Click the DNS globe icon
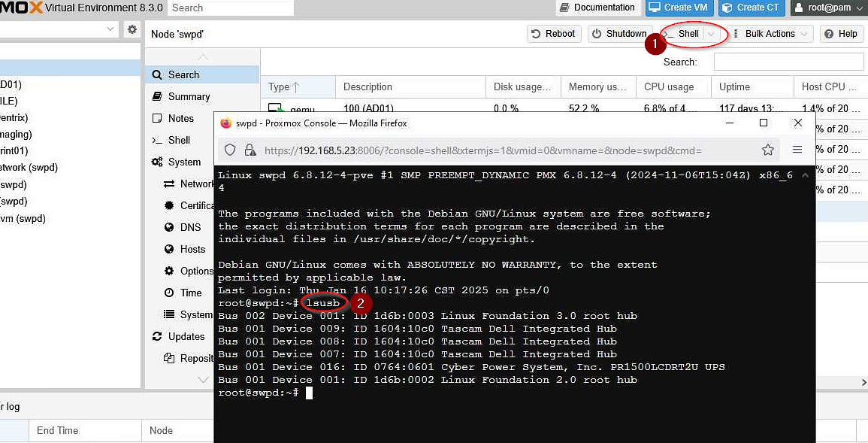Image resolution: width=868 pixels, height=443 pixels. pos(169,227)
